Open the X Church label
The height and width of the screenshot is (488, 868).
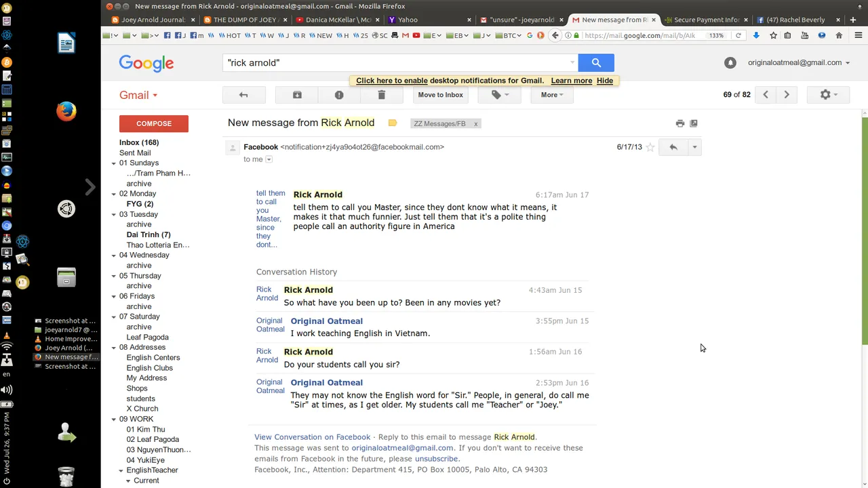[x=142, y=409]
